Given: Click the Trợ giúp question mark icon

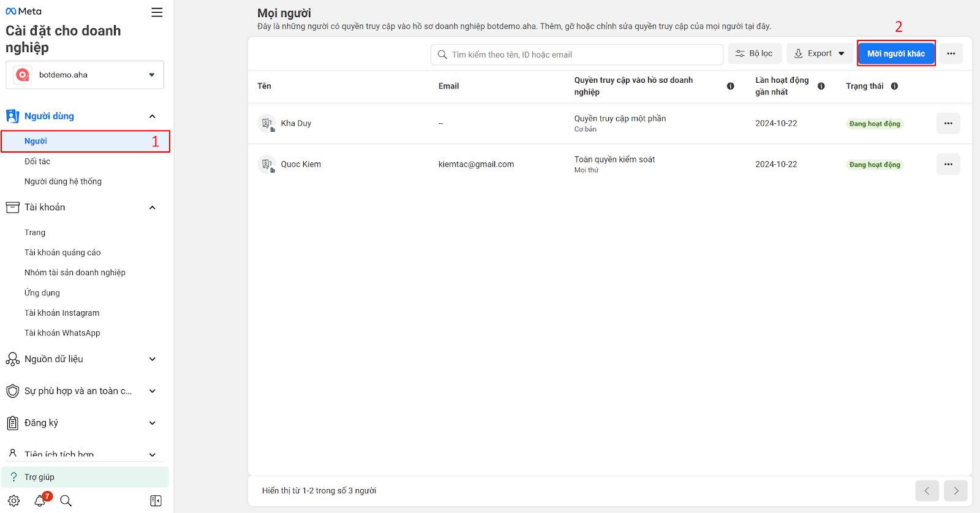Looking at the screenshot, I should tap(14, 477).
